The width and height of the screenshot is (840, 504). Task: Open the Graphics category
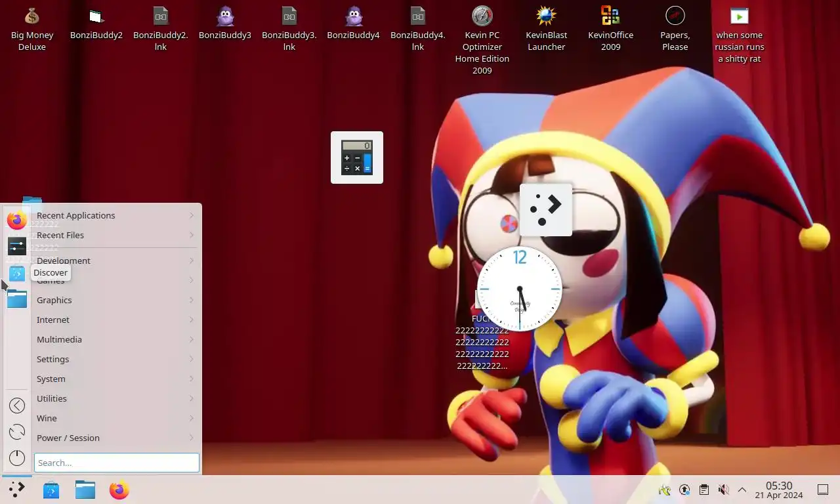pyautogui.click(x=116, y=300)
